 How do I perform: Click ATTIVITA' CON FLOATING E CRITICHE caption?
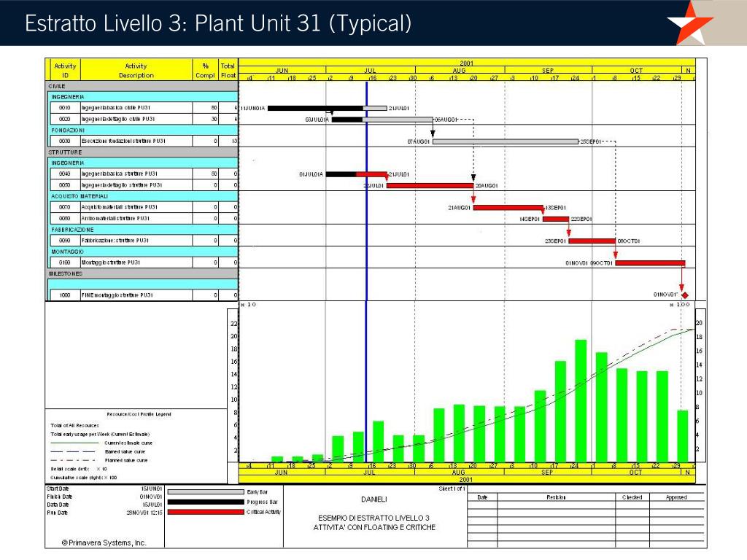(374, 528)
